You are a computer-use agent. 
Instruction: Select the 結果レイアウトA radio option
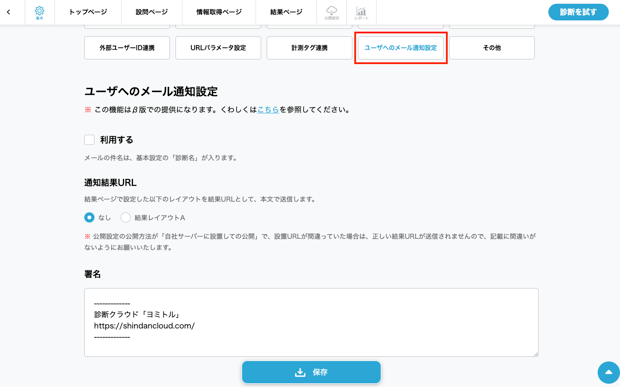(x=126, y=217)
